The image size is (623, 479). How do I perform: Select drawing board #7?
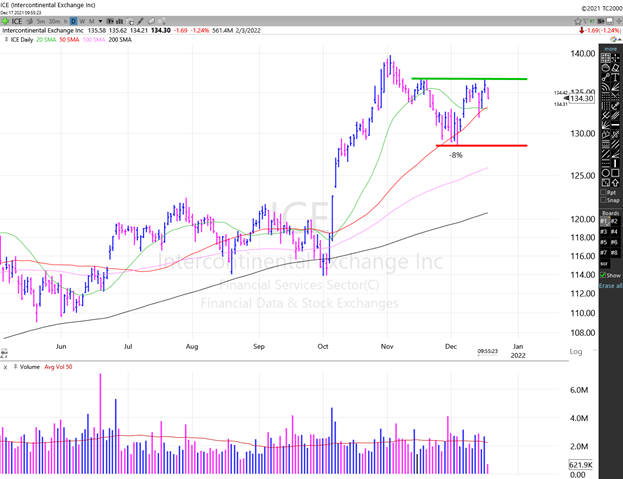[604, 253]
